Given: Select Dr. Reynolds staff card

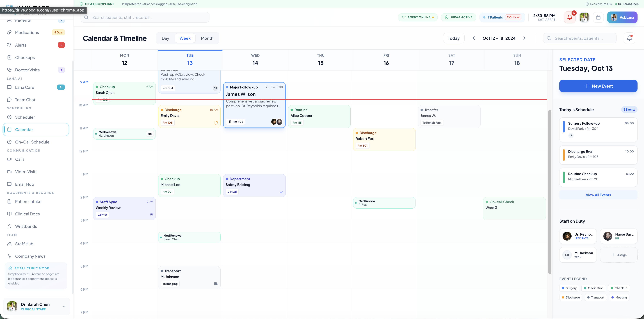Looking at the screenshot, I should point(578,236).
